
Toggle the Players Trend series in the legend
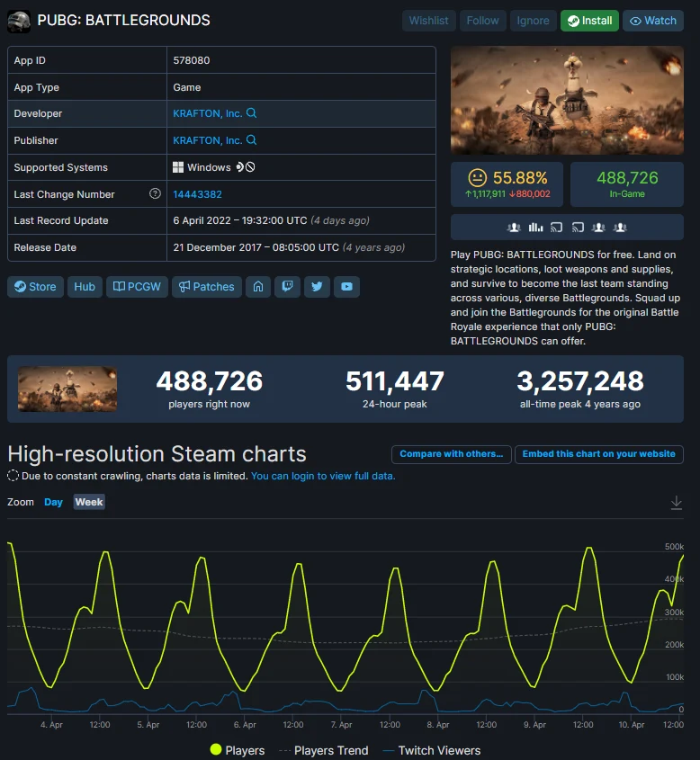[x=324, y=750]
